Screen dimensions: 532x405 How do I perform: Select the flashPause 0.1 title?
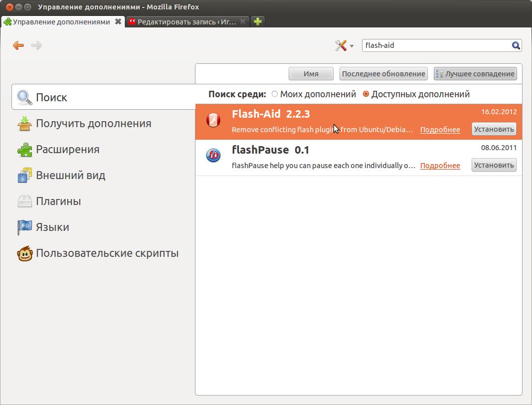pyautogui.click(x=270, y=150)
